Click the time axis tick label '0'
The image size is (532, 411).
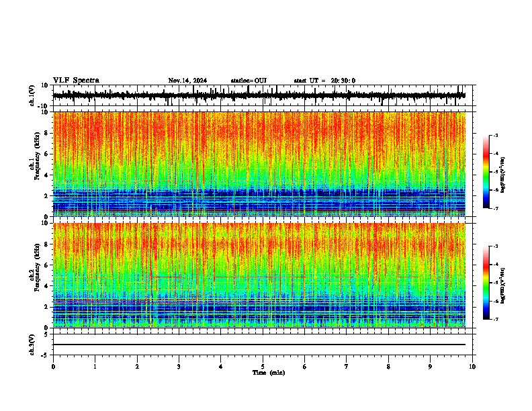click(x=53, y=367)
